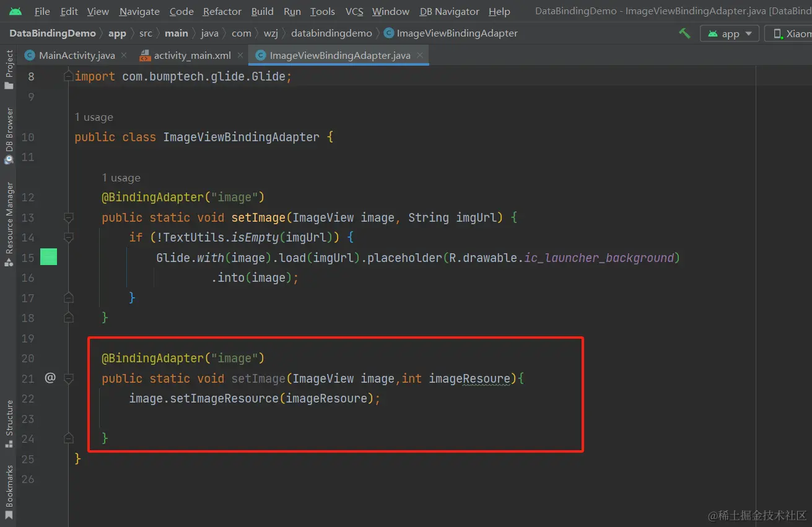Click the hammer Build Project icon
This screenshot has height=527, width=812.
(684, 33)
